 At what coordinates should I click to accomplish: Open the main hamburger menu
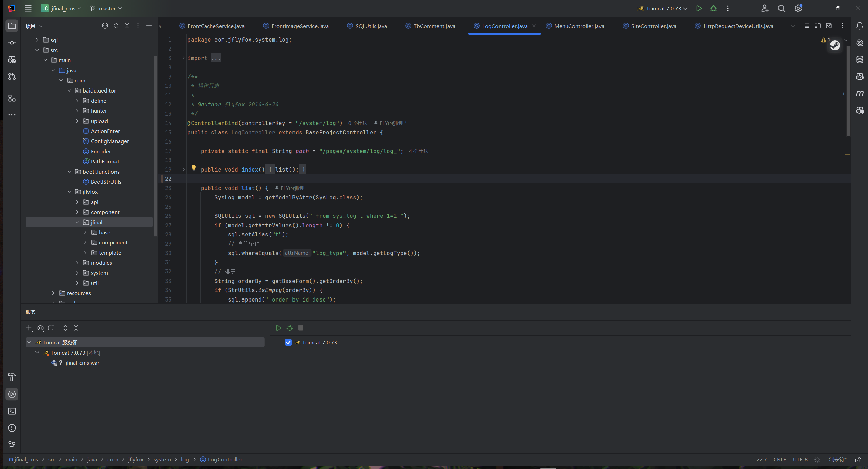[x=28, y=8]
